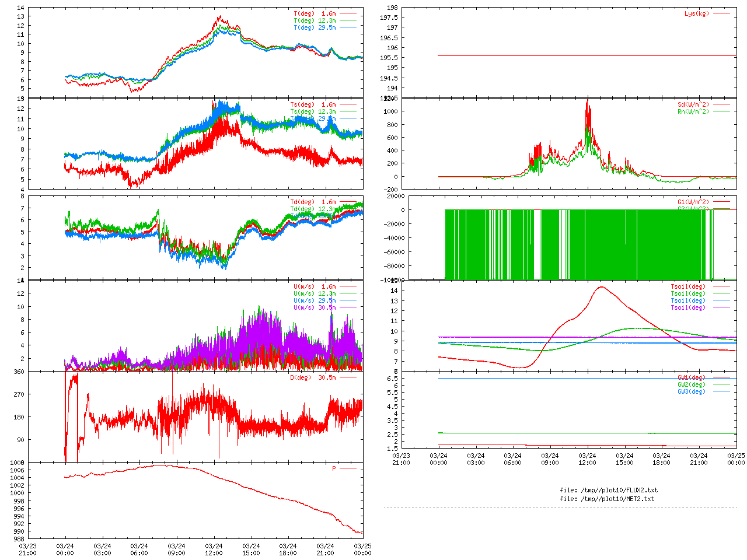Click the red Tsoil(deg) legend line sample
Viewport: 747px width, 560px height.
click(x=721, y=286)
